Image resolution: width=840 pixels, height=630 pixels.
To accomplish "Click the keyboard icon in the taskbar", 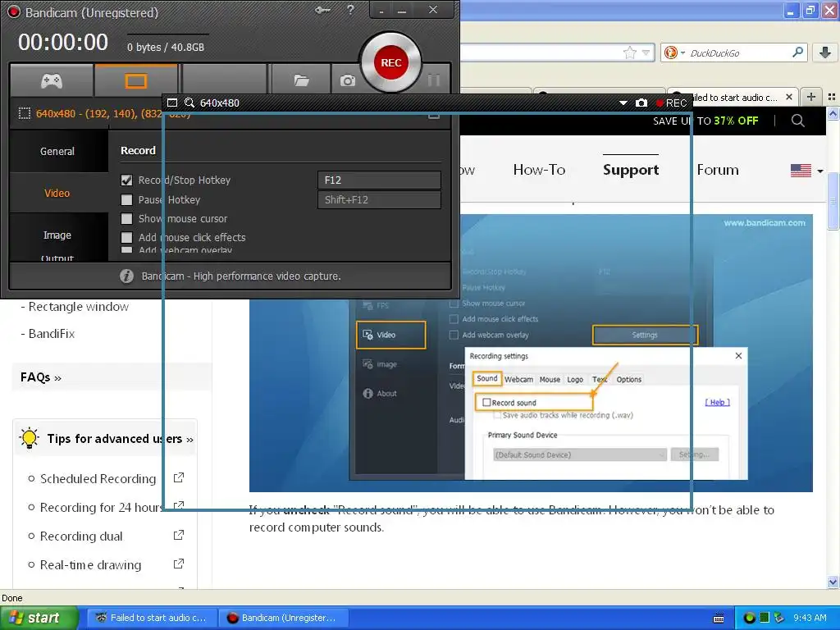I will click(719, 619).
